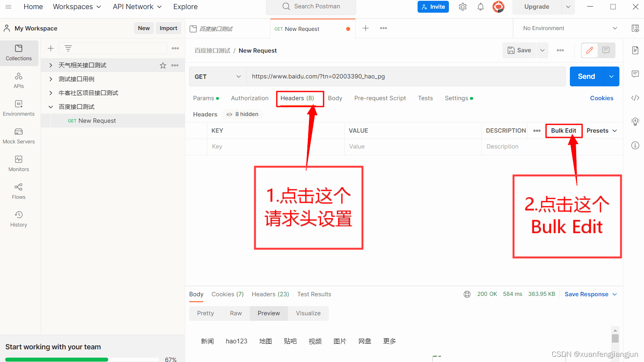Screen dimensions: 644x362
Task: Open Collections in sidebar
Action: (19, 53)
